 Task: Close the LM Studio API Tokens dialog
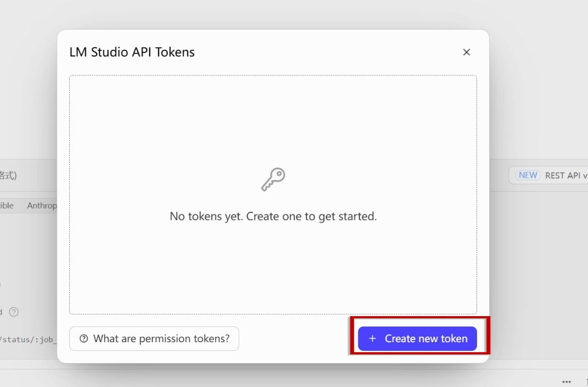(x=466, y=52)
